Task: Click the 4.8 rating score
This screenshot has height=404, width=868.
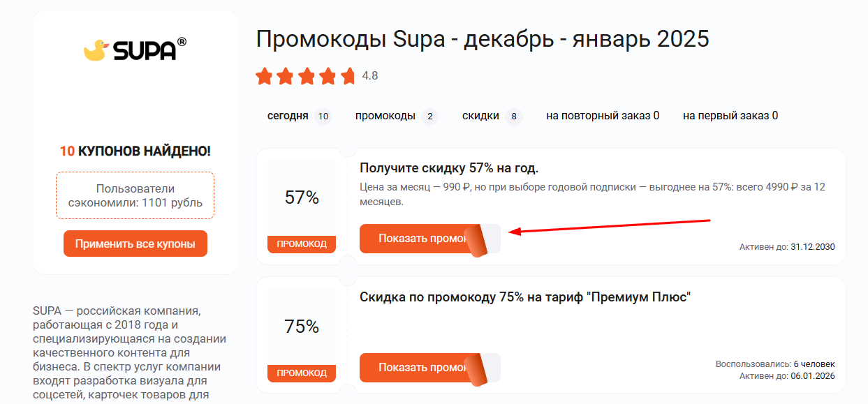Action: [x=369, y=76]
